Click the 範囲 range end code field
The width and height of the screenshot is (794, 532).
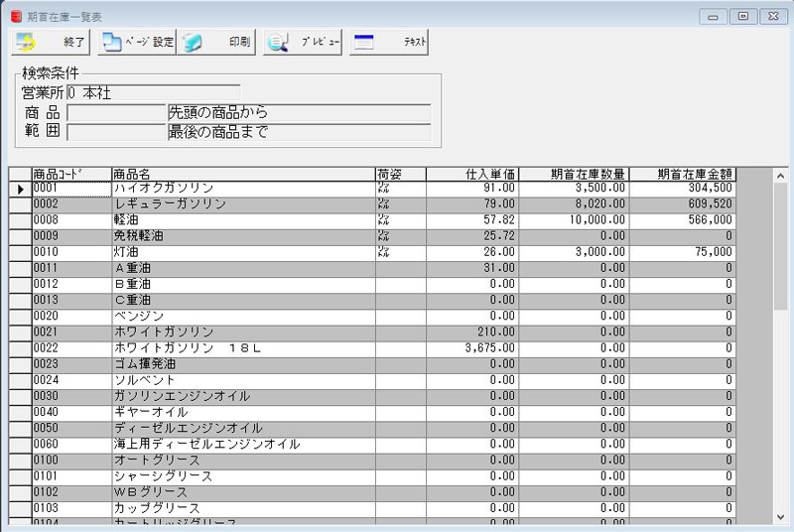pyautogui.click(x=115, y=132)
